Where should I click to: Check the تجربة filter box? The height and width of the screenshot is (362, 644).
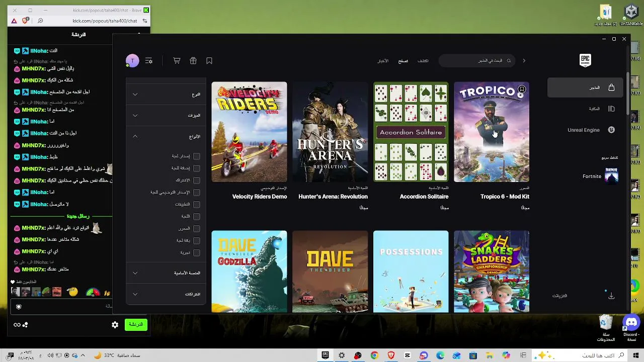pyautogui.click(x=197, y=253)
